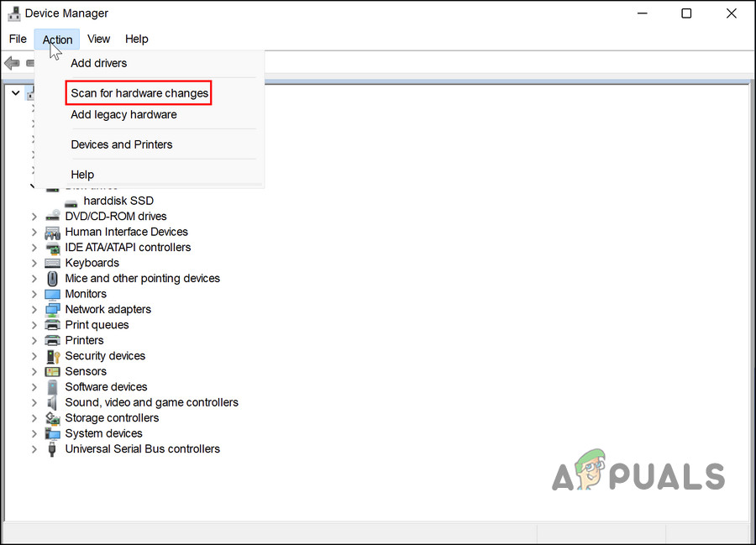Select Add drivers from Action menu
The height and width of the screenshot is (545, 756).
coord(99,63)
